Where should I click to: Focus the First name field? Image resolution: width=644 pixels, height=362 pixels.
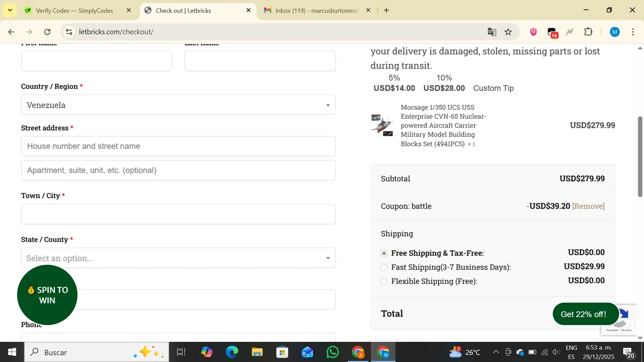[x=97, y=61]
